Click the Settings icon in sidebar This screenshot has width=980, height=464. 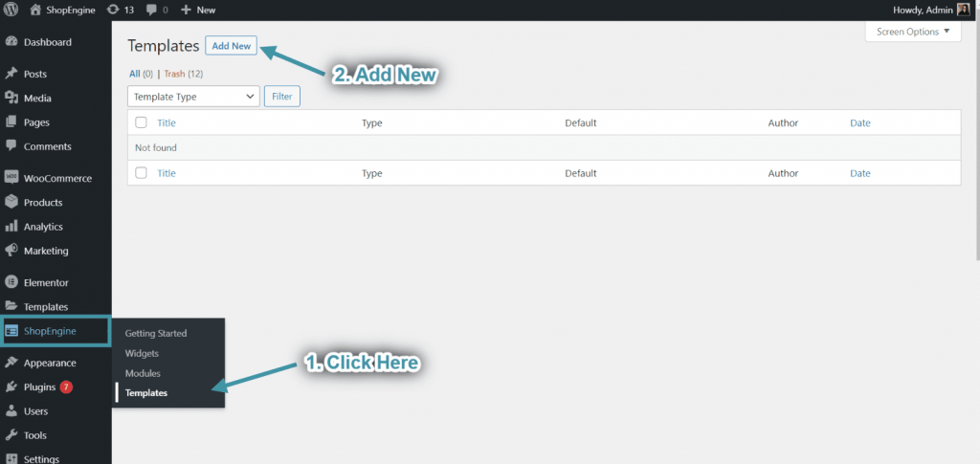[11, 459]
